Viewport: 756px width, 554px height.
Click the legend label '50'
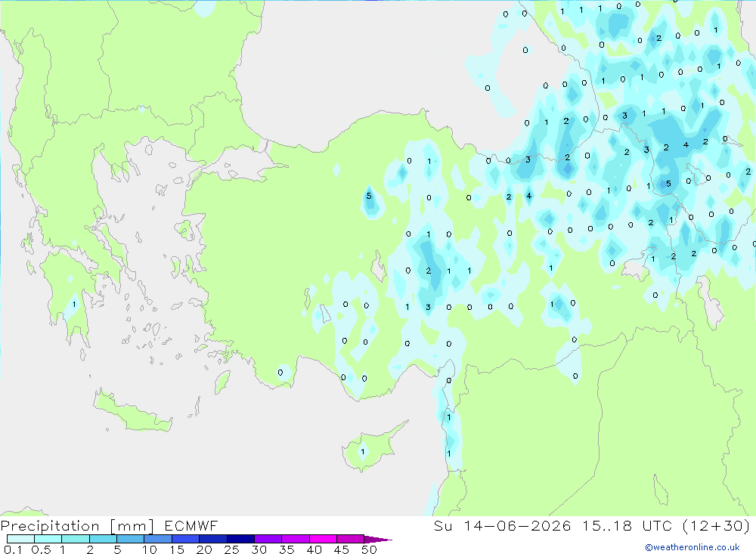pos(369,549)
